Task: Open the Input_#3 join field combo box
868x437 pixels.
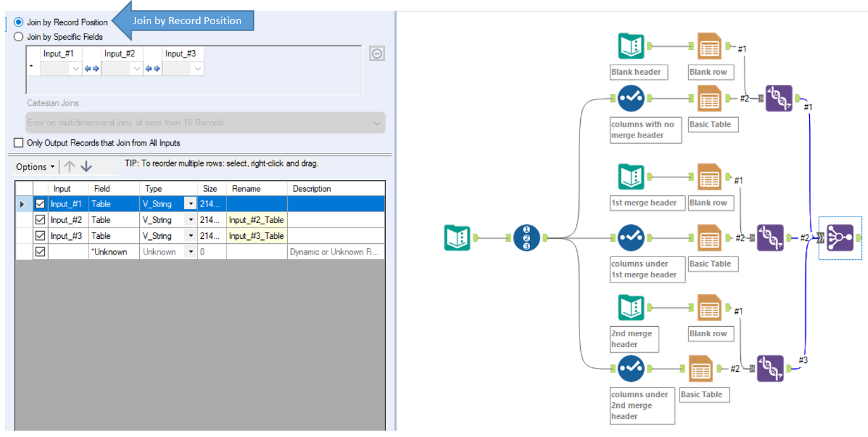Action: [183, 68]
